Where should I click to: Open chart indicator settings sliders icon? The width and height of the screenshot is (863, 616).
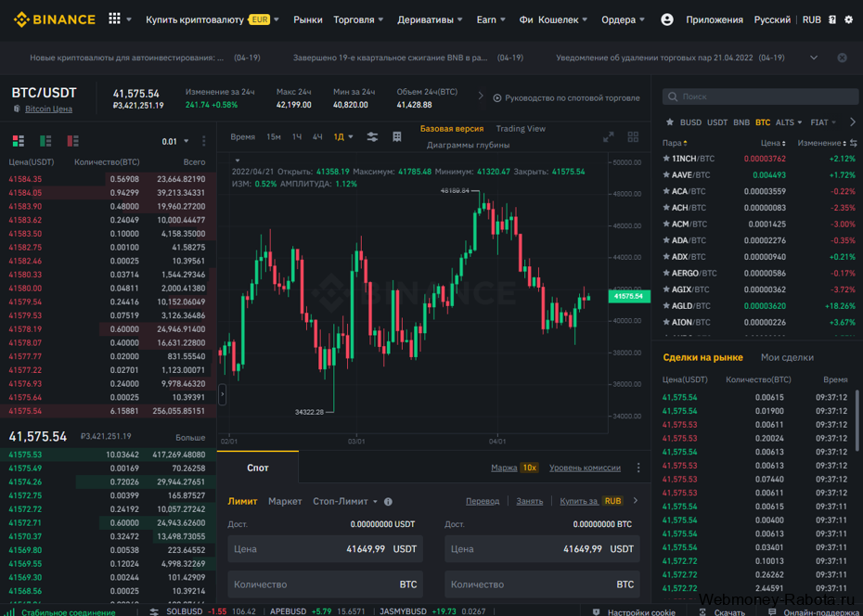pos(373,137)
